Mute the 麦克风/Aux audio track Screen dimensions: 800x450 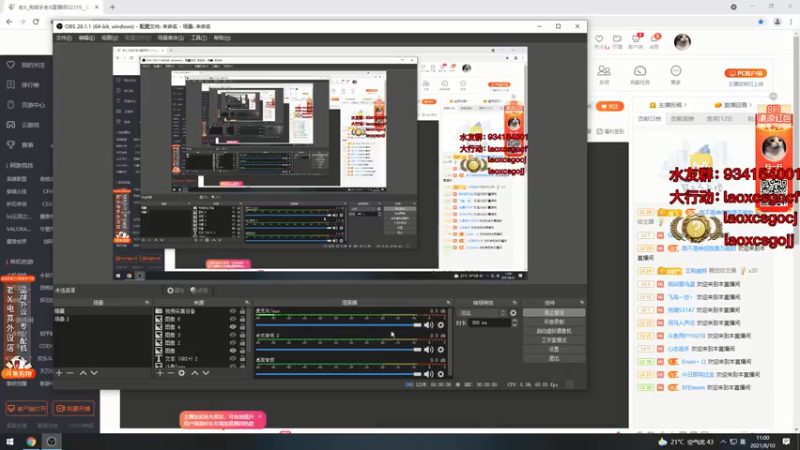(429, 325)
